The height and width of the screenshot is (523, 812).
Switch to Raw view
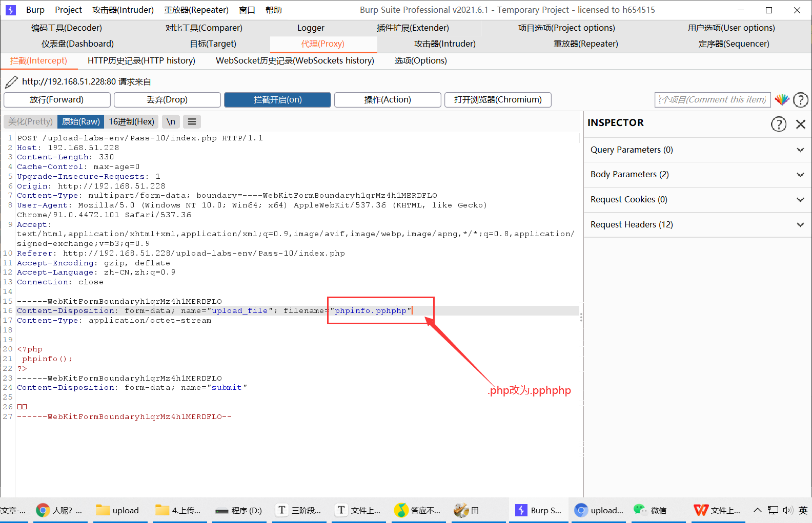click(x=80, y=121)
